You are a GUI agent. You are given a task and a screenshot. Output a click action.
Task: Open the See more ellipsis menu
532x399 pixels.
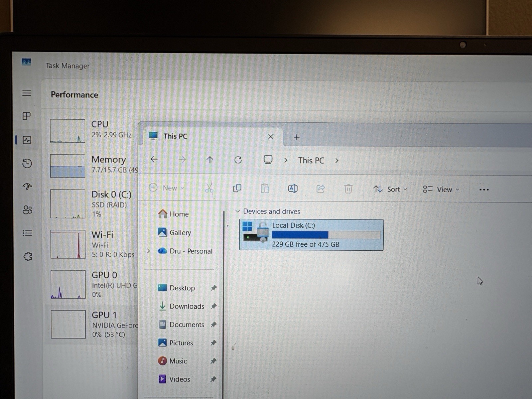(484, 190)
